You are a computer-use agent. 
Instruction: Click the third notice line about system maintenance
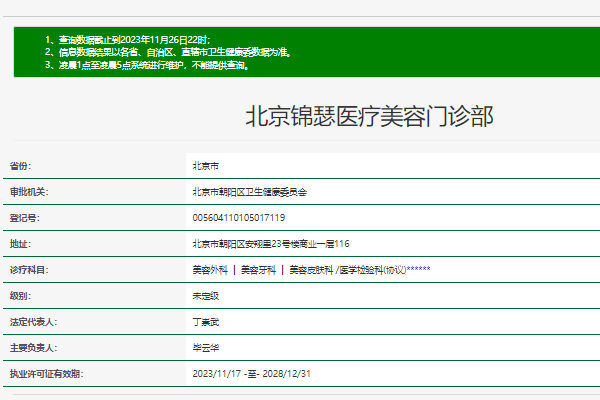click(x=152, y=65)
